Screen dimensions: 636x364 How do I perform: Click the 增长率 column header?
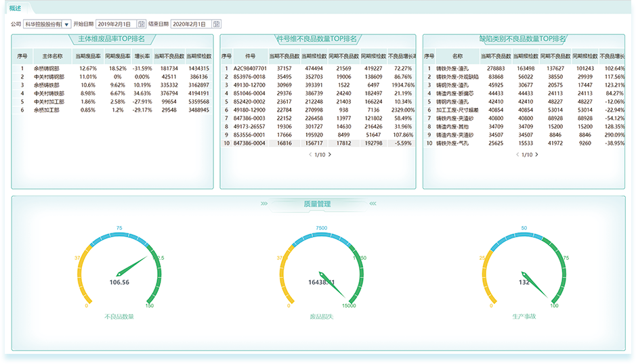coord(142,57)
